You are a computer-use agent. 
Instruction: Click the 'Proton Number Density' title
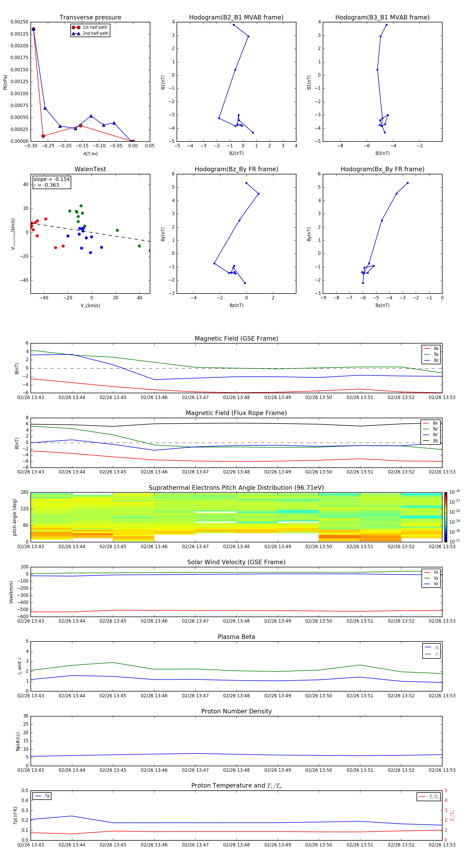[236, 712]
